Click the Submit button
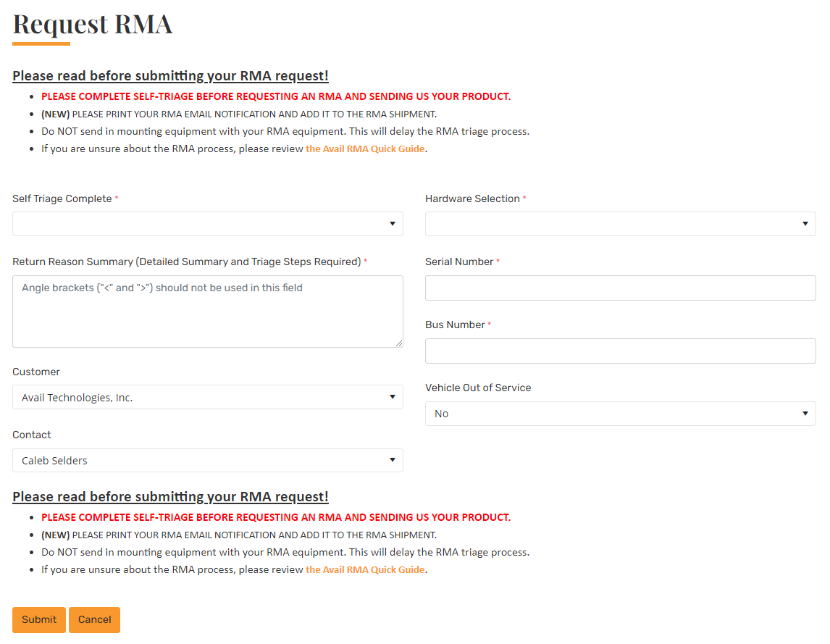The height and width of the screenshot is (644, 830). pos(39,619)
